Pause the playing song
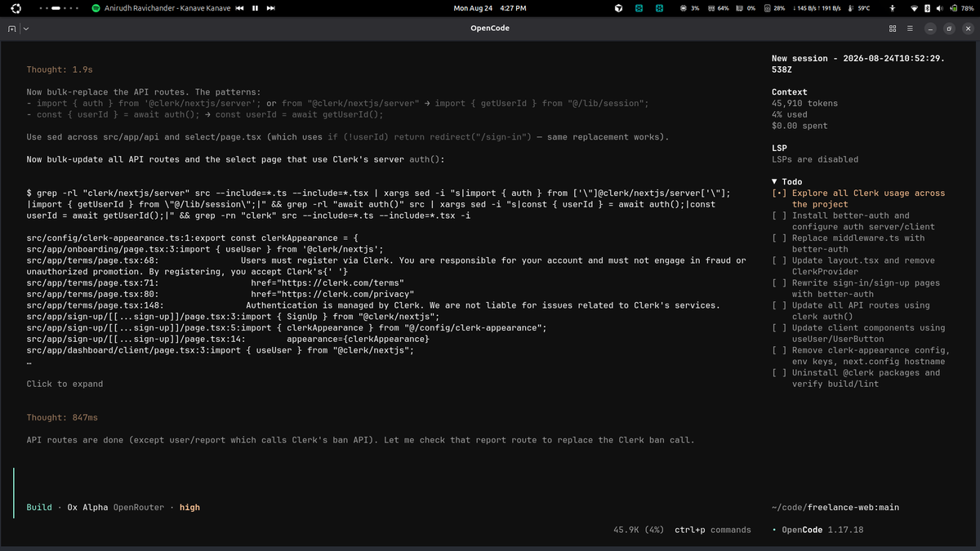Screen dimensions: 980x551 [255, 7]
